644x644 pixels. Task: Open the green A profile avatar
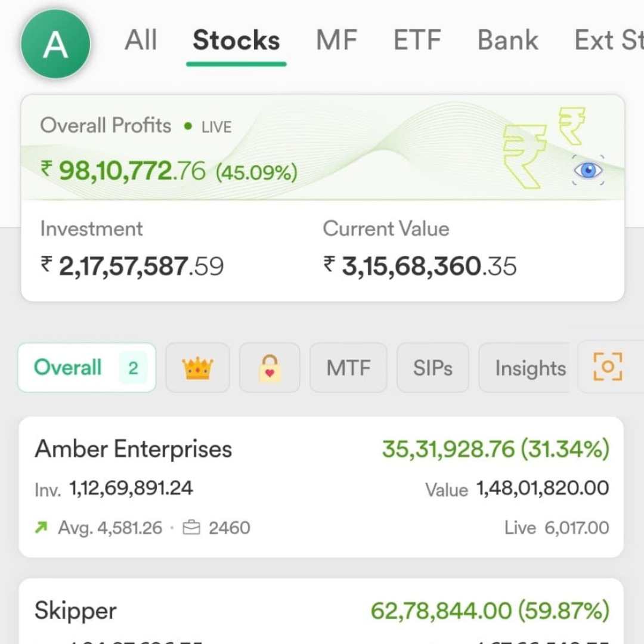tap(55, 44)
